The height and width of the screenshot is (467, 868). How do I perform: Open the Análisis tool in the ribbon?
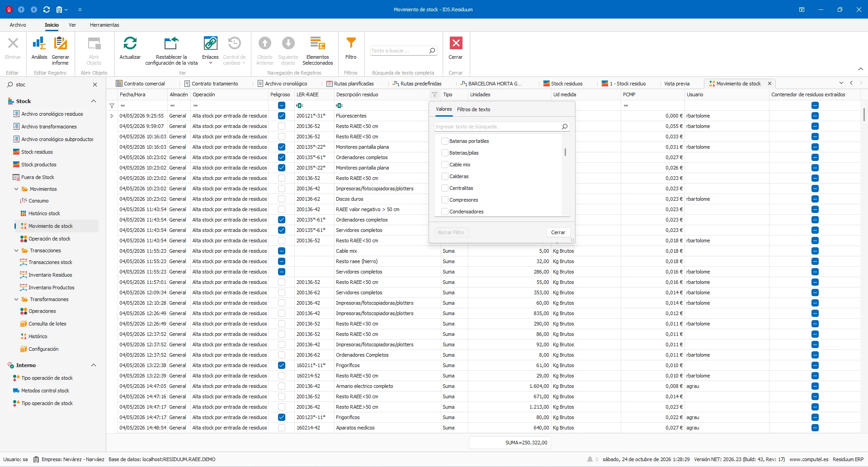[x=39, y=48]
